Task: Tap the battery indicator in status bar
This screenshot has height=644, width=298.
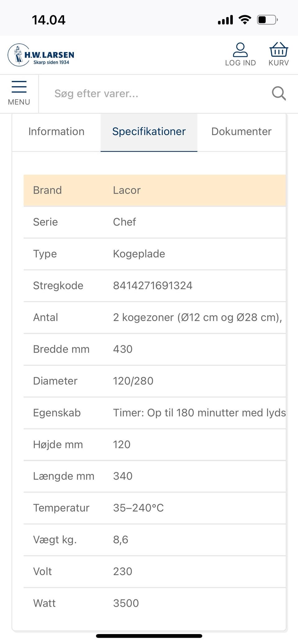Action: (x=267, y=20)
